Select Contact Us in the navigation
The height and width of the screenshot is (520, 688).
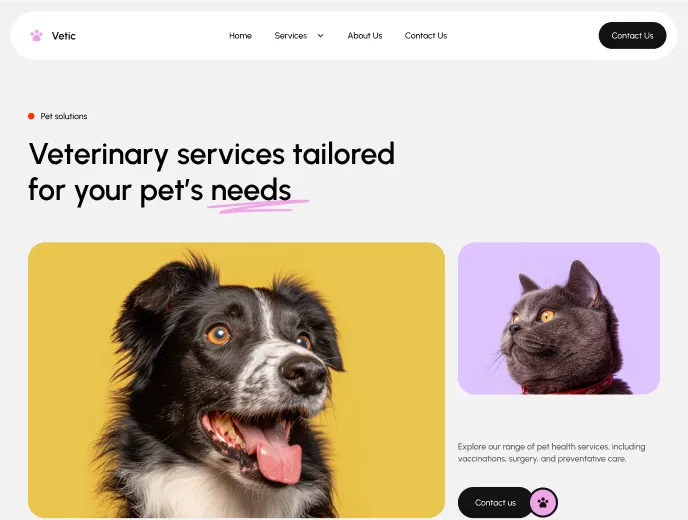coord(426,36)
